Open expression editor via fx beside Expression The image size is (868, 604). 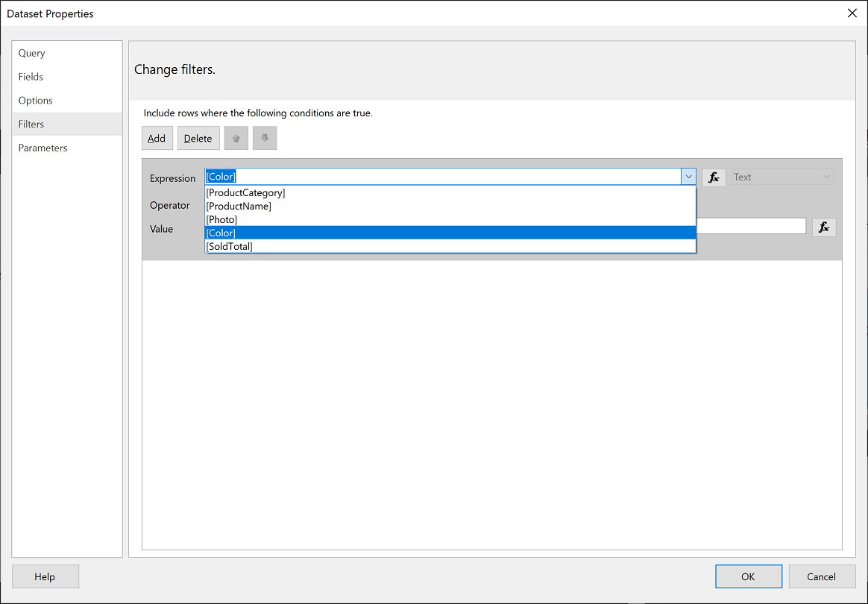point(714,177)
